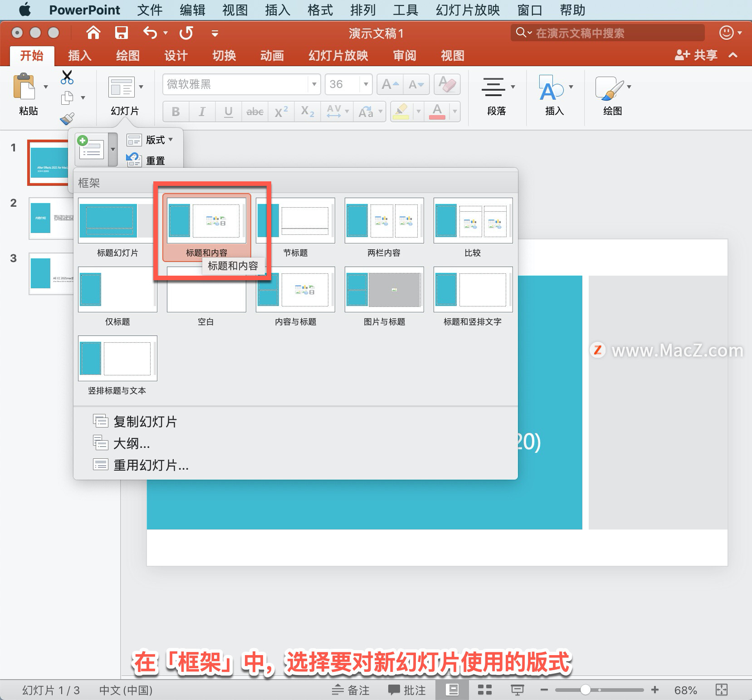Screen dimensions: 752x700
Task: Click zoom in plus button
Action: tap(655, 690)
